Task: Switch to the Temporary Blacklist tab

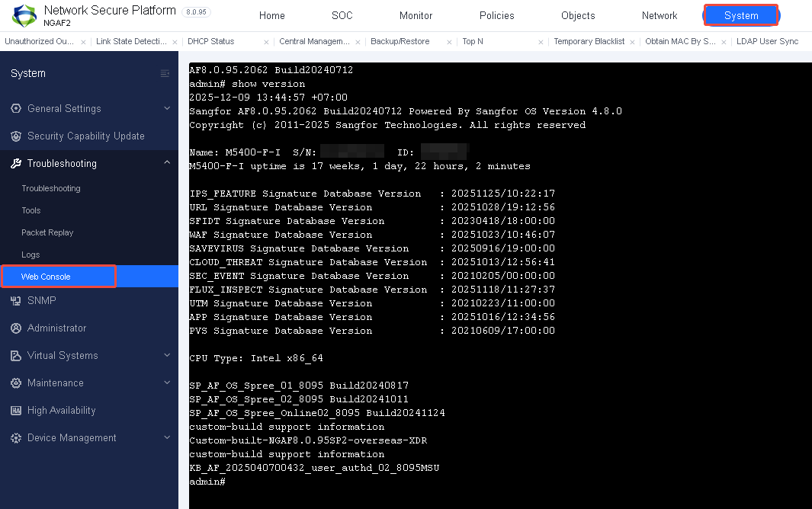Action: coord(589,41)
